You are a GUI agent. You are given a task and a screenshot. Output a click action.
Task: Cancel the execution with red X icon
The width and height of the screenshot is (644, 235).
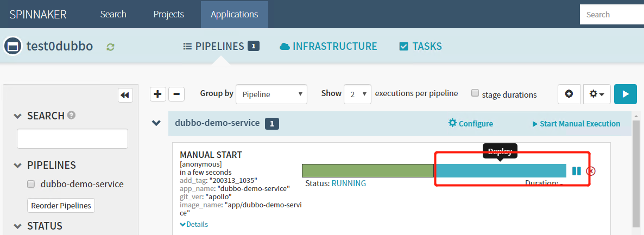click(x=591, y=171)
